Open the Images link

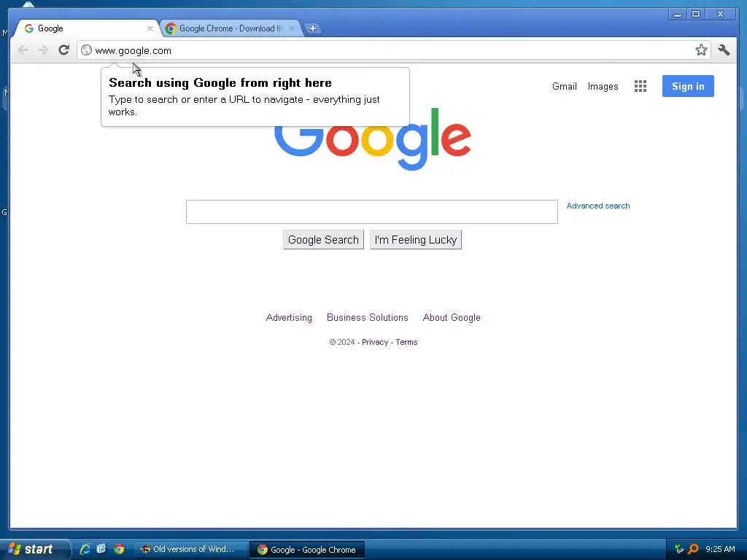coord(603,86)
